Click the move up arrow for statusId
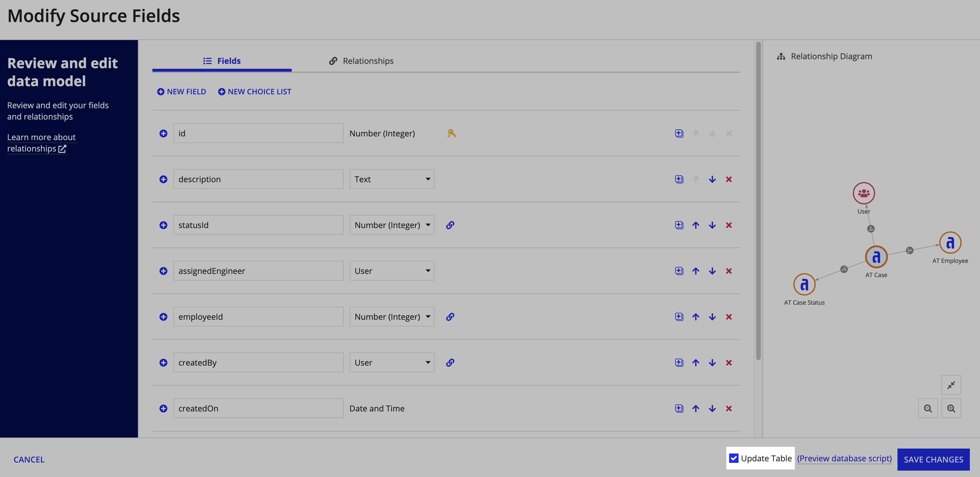 [695, 224]
